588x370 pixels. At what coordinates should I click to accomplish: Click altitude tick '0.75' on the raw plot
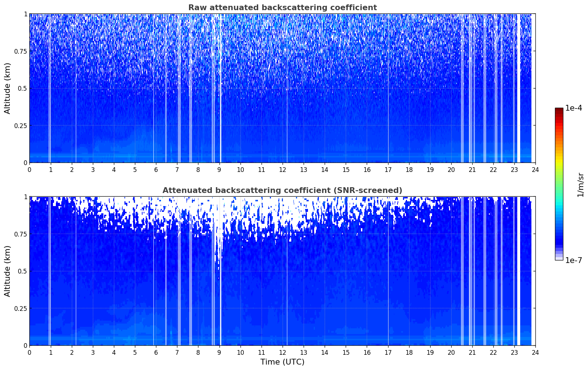point(21,51)
